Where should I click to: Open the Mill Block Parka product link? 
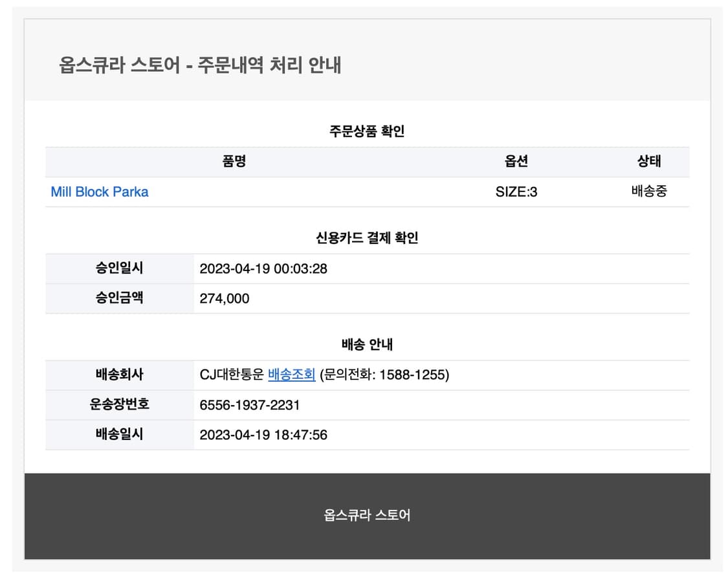pos(100,192)
